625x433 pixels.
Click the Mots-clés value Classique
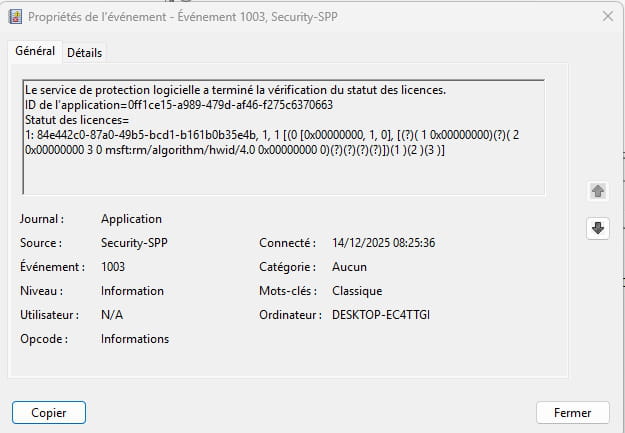tap(357, 291)
